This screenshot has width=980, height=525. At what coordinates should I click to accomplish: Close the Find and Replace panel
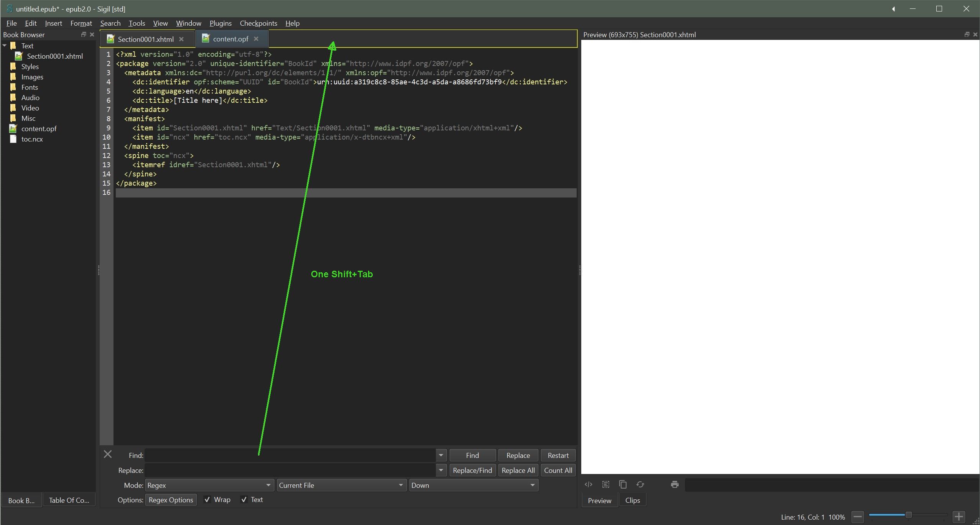point(108,454)
